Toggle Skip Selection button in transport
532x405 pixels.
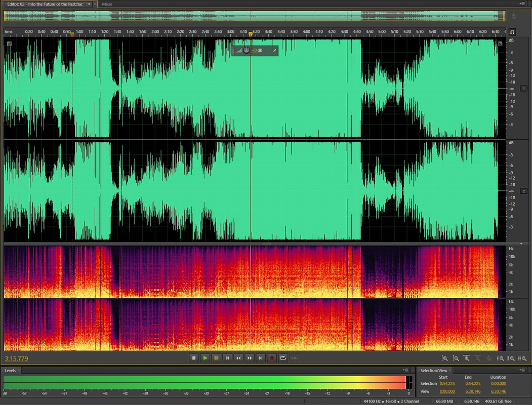pyautogui.click(x=294, y=358)
